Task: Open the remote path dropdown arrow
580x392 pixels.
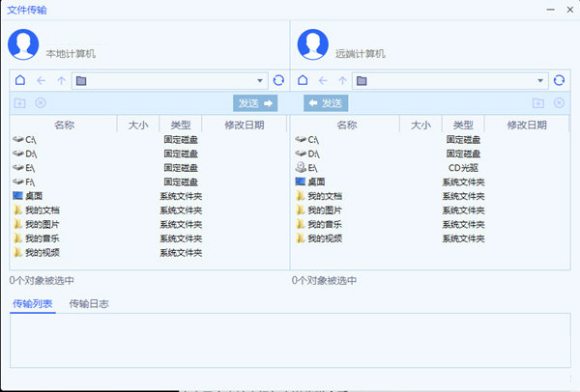Action: point(541,81)
